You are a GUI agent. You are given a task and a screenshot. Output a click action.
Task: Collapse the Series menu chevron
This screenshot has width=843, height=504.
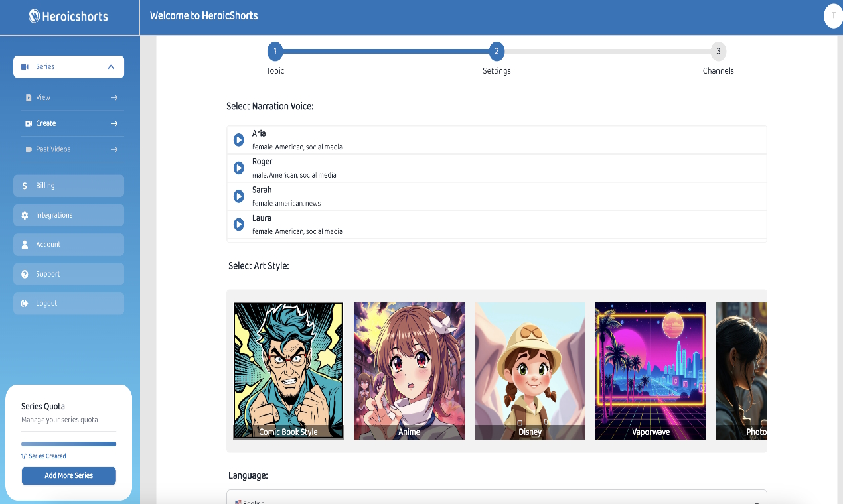pos(111,67)
